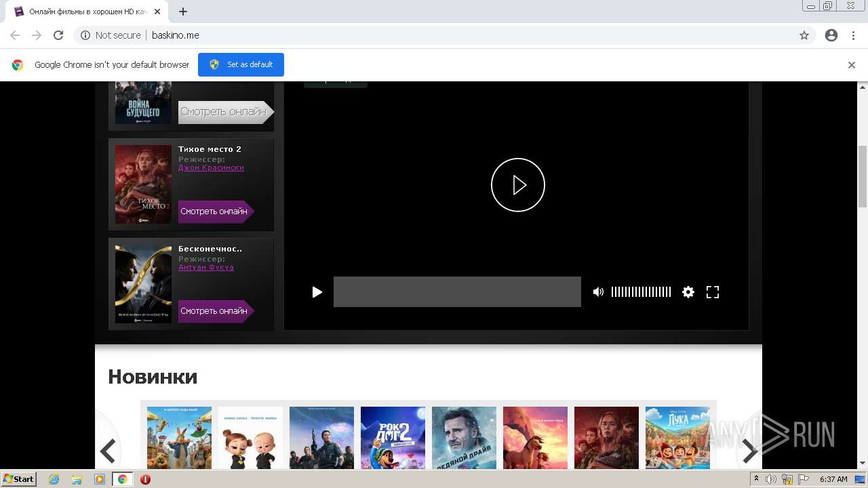Click the scrollbar down arrow

click(x=863, y=463)
